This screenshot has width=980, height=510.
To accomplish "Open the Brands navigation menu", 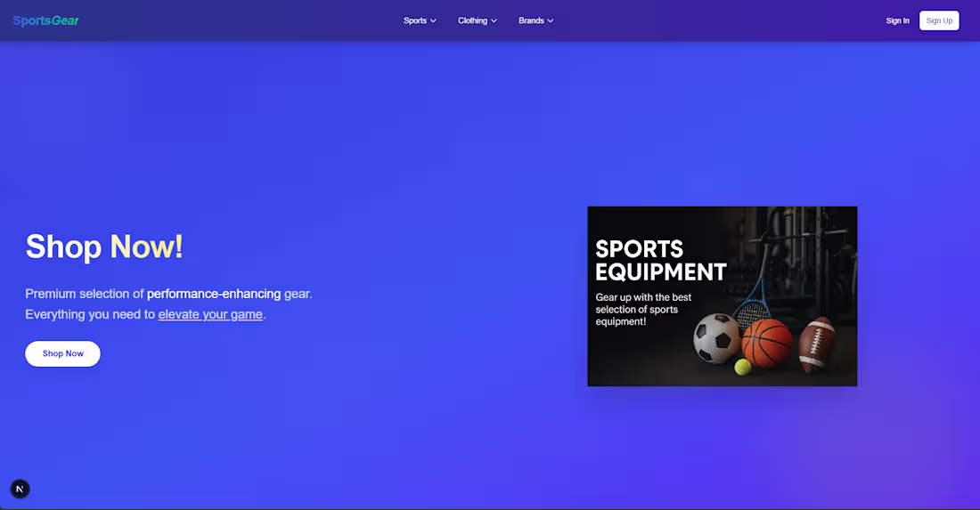I will point(535,20).
